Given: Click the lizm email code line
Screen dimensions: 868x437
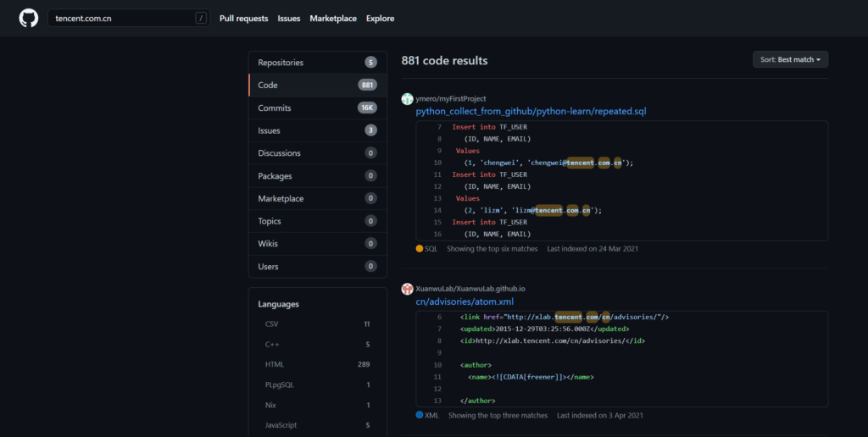Looking at the screenshot, I should tap(532, 210).
